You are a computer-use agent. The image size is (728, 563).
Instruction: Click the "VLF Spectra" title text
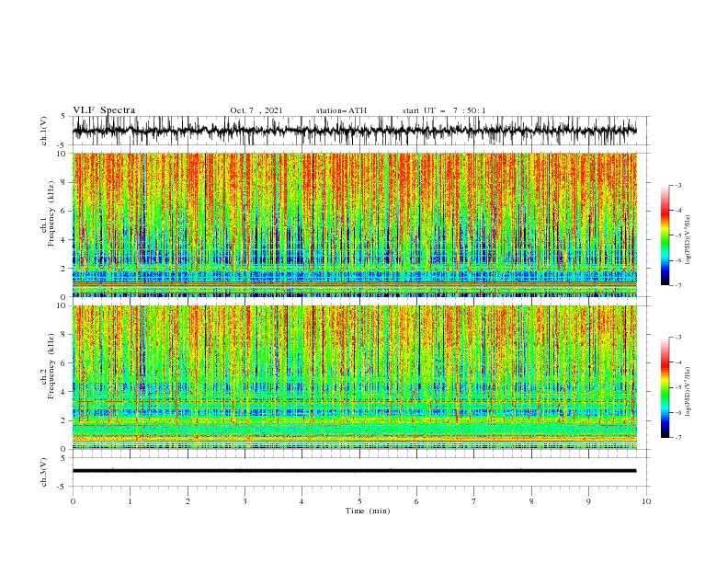(x=104, y=110)
